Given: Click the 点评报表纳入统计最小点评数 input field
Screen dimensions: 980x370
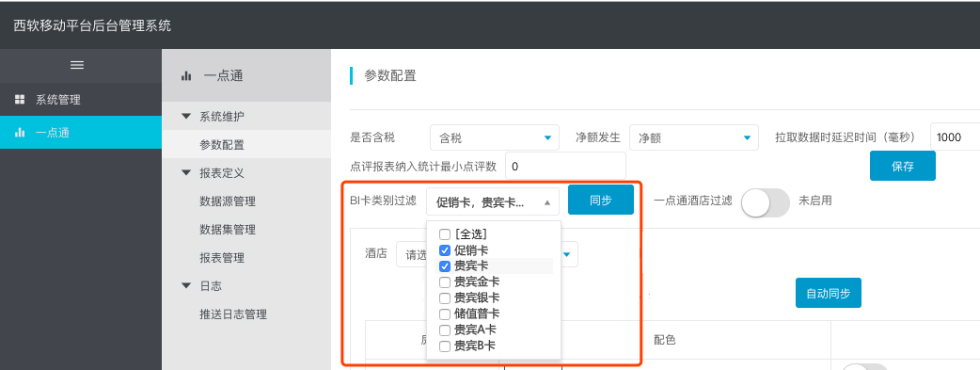Looking at the screenshot, I should coord(565,167).
